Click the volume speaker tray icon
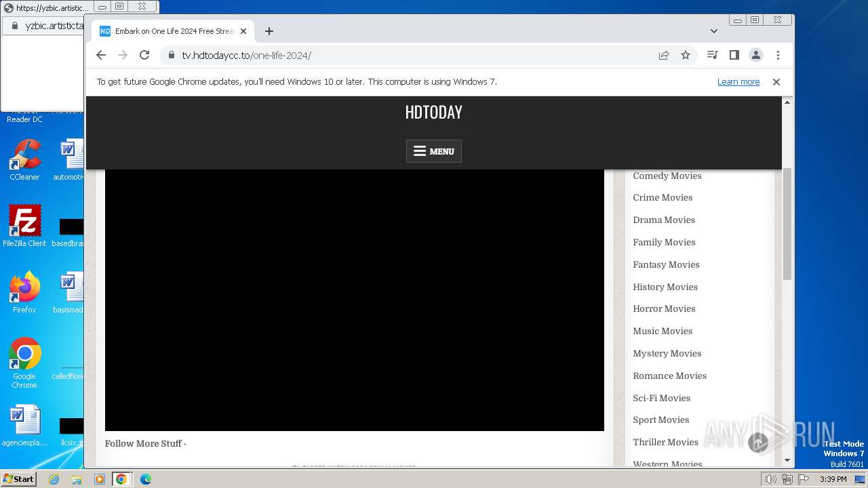Viewport: 868px width, 488px height. (771, 479)
